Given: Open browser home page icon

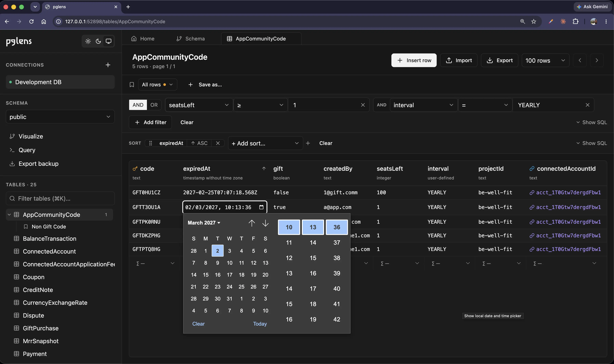Looking at the screenshot, I should [44, 22].
